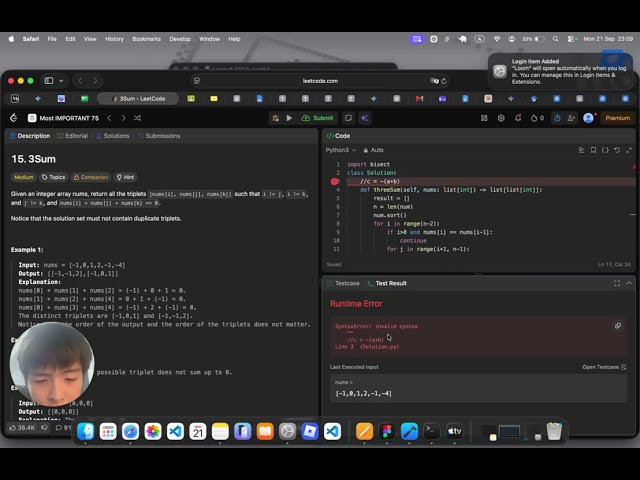This screenshot has width=640, height=480.
Task: Click the Premium button
Action: click(x=618, y=118)
